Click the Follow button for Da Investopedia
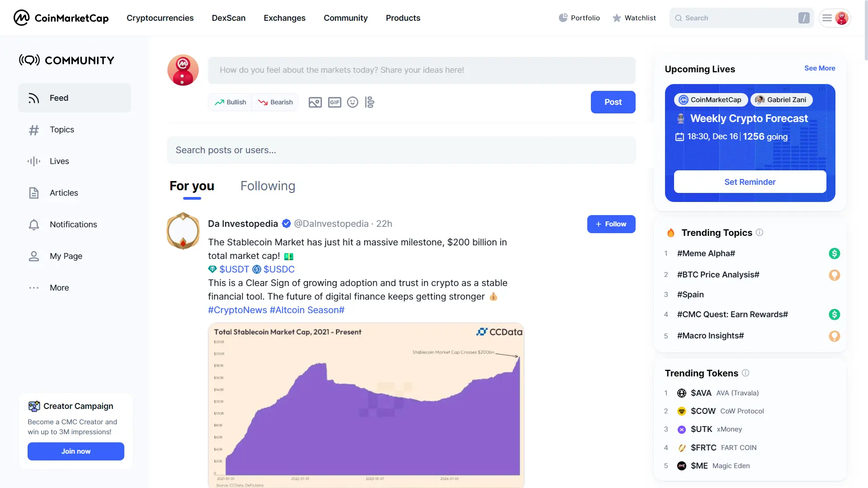 point(610,224)
